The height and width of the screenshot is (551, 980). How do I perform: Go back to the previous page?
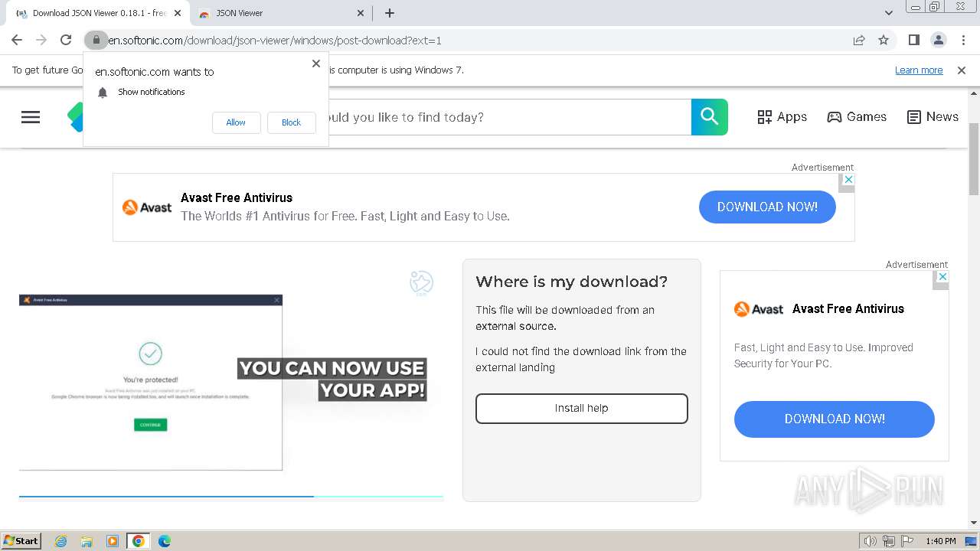coord(17,40)
